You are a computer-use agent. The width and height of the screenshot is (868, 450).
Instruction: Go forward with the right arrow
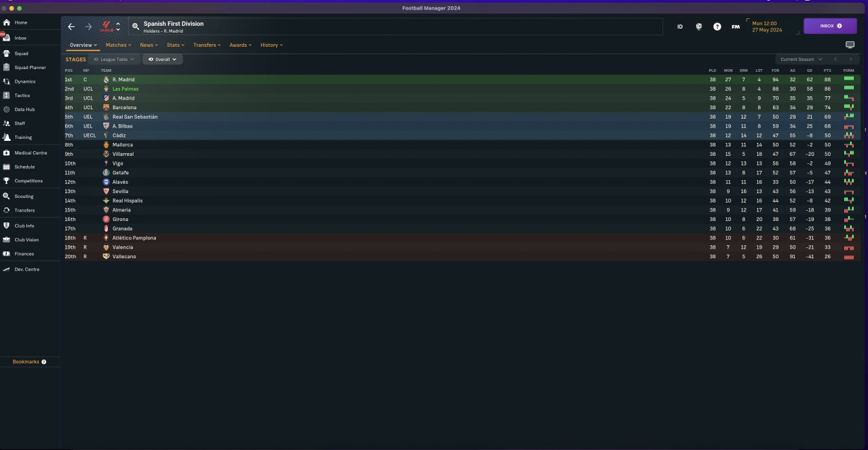click(x=88, y=26)
